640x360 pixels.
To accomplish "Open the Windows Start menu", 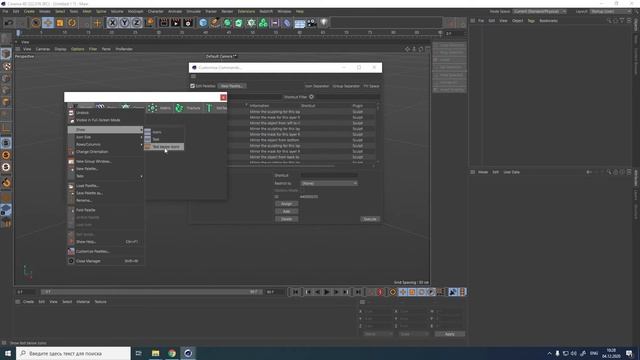I will (x=8, y=353).
